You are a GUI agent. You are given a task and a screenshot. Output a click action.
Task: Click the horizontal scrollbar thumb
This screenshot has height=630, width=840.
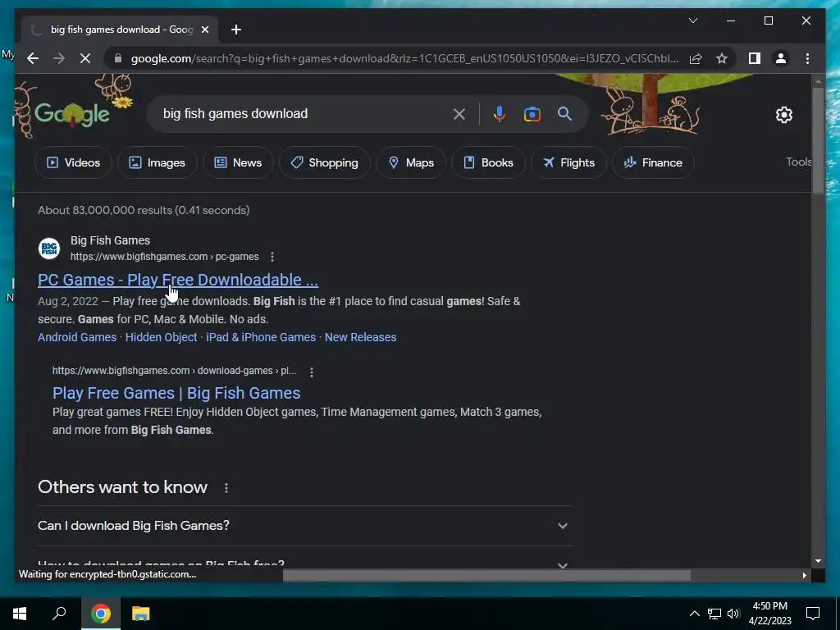tap(486, 575)
